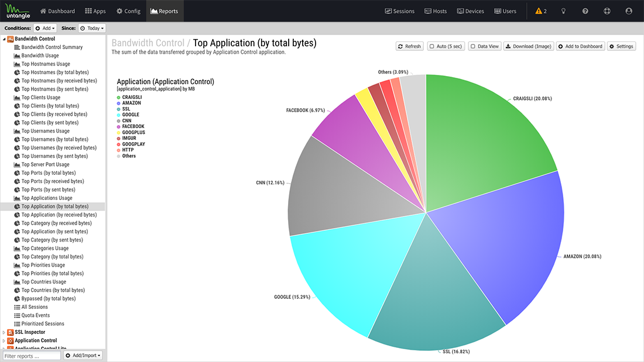This screenshot has width=644, height=362.
Task: Click pie icon for Top Clients (by total bytes)
Action: (17, 106)
